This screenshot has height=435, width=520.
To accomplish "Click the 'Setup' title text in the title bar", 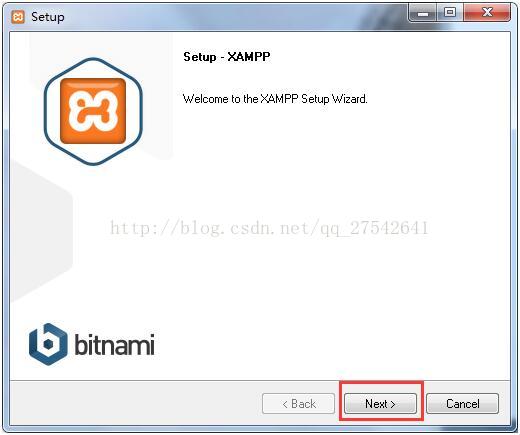I will click(x=48, y=17).
